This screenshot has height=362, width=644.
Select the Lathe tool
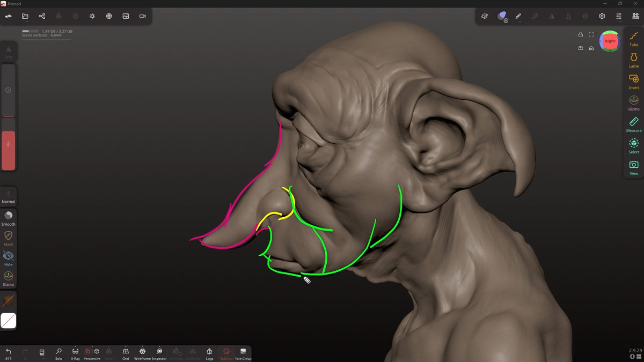pyautogui.click(x=634, y=60)
